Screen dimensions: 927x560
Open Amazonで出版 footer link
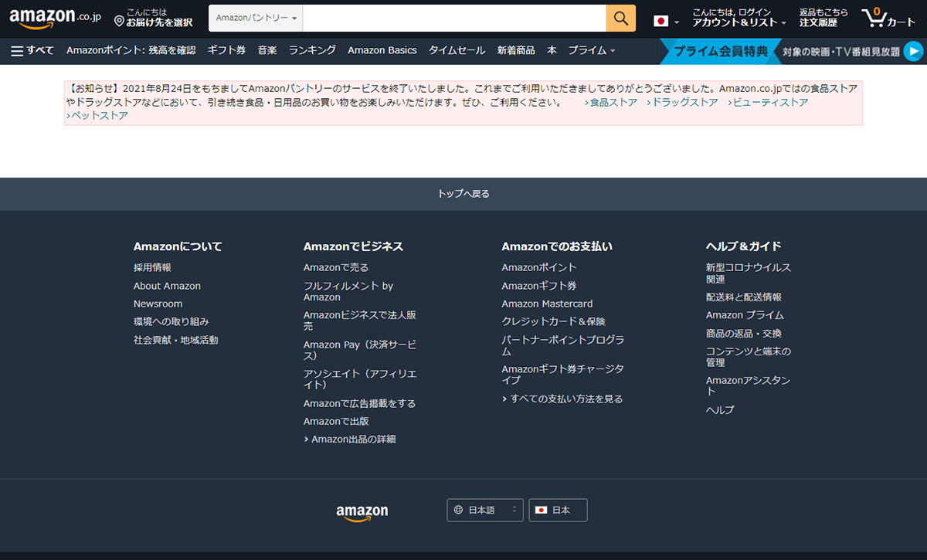[x=336, y=421]
